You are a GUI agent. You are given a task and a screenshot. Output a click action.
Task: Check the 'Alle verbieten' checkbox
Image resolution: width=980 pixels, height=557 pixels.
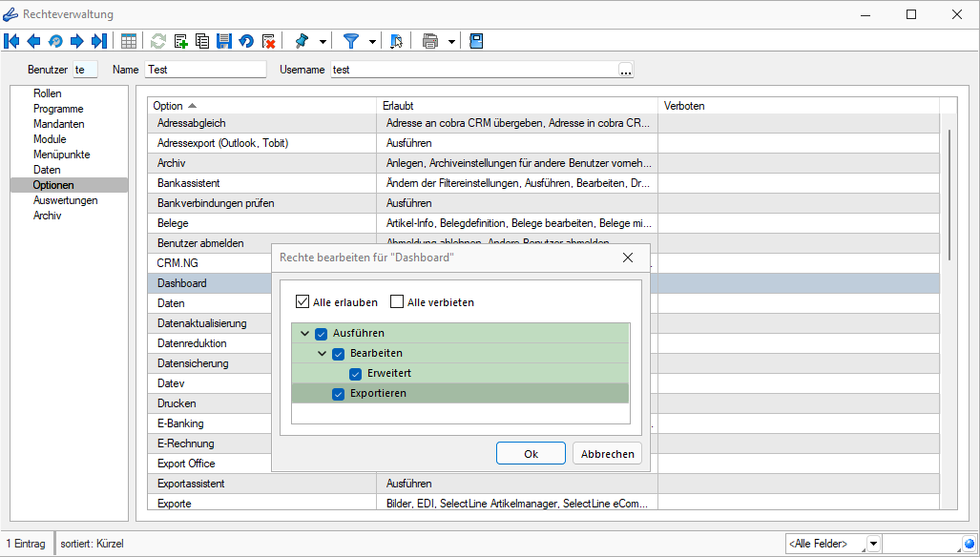pos(397,302)
